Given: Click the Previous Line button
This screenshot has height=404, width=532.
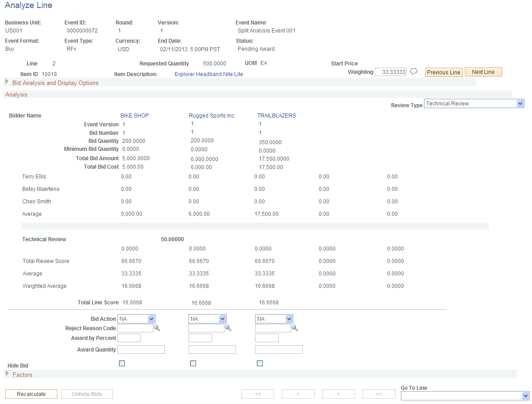Looking at the screenshot, I should [x=444, y=72].
